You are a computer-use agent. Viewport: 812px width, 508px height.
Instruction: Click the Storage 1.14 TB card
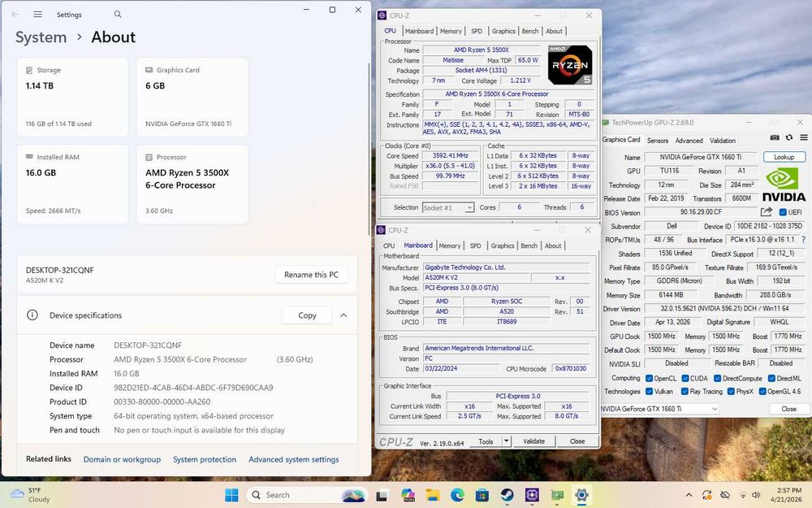pos(72,97)
